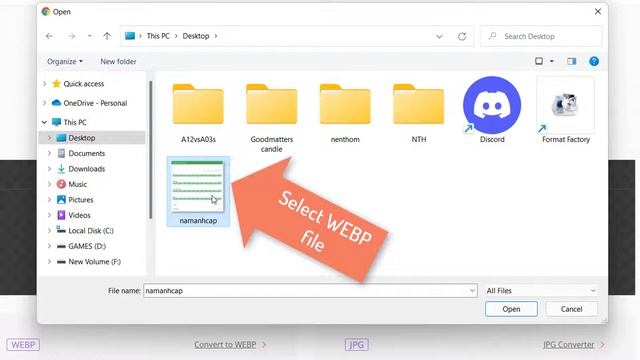
Task: Select Quick access in navigation tree
Action: (84, 84)
